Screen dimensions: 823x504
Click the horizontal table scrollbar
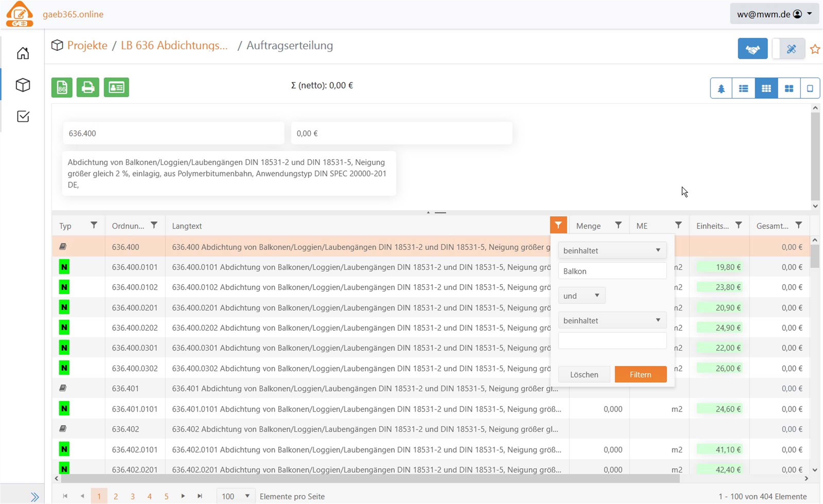coord(370,479)
